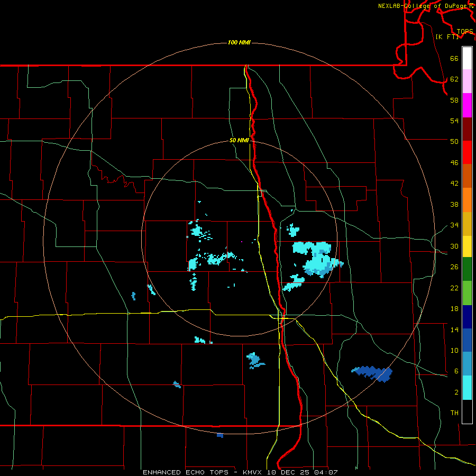Click the 62 legend value

click(x=454, y=79)
